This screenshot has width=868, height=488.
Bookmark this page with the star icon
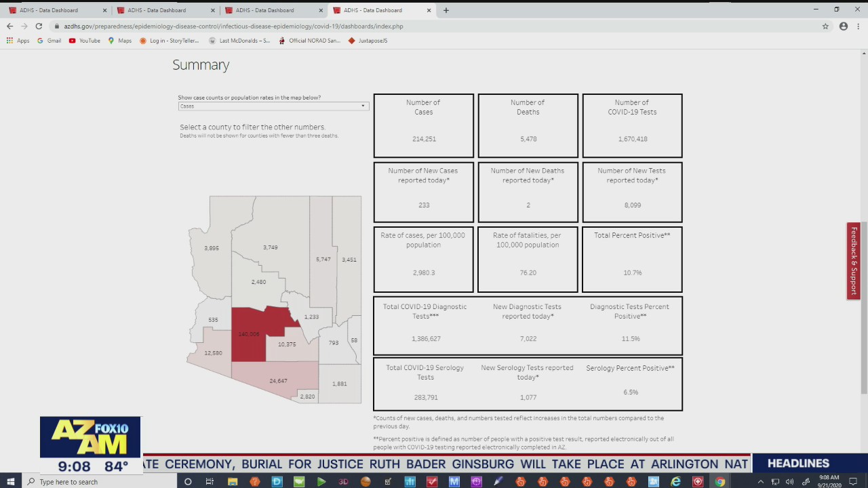coord(825,26)
